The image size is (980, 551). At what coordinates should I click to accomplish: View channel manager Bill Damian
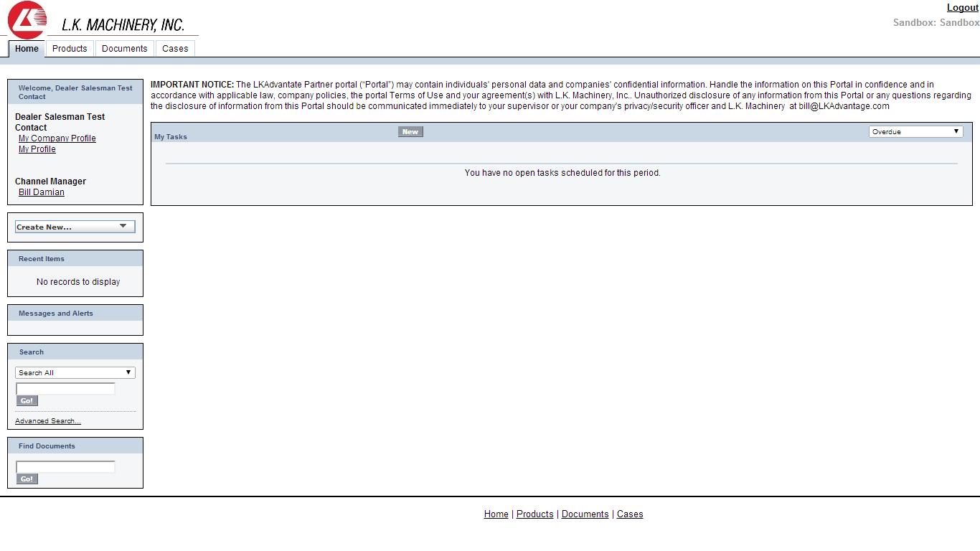point(42,192)
